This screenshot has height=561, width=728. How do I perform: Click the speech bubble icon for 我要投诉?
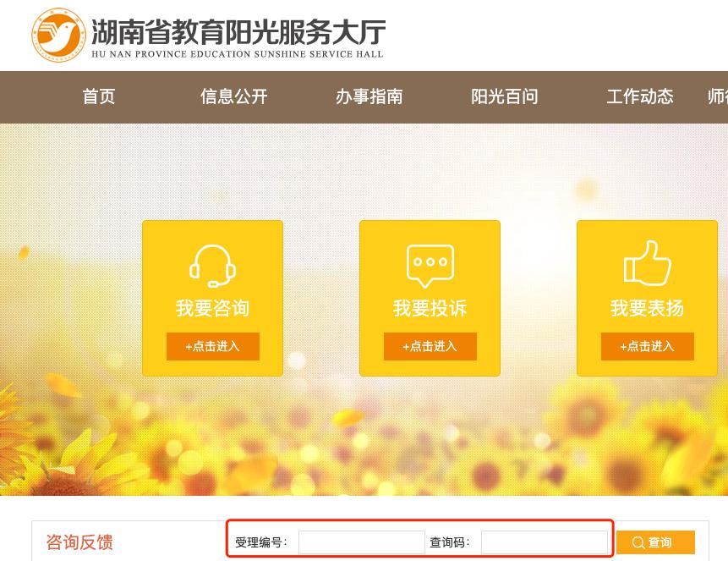pyautogui.click(x=430, y=266)
